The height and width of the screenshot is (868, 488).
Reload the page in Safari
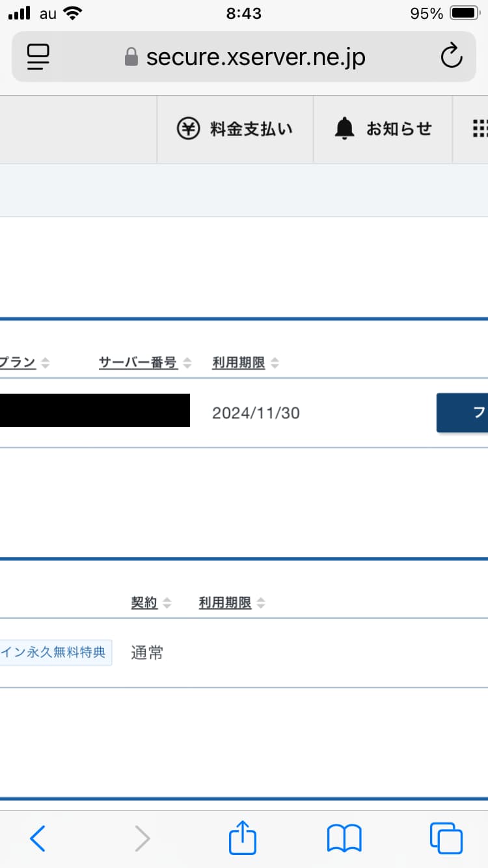tap(452, 57)
